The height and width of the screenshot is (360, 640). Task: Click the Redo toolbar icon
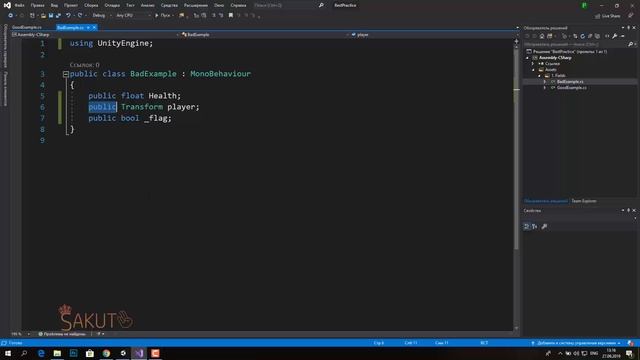[80, 16]
